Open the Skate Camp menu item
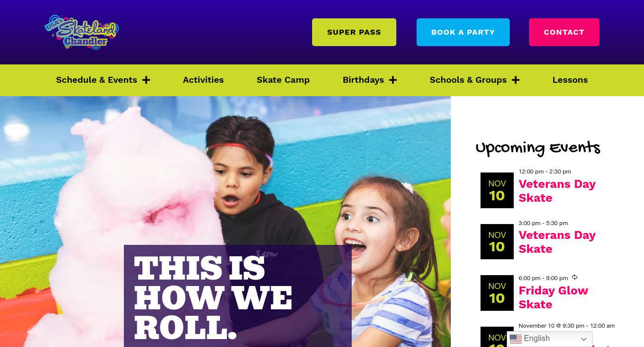This screenshot has width=644, height=347. tap(283, 80)
